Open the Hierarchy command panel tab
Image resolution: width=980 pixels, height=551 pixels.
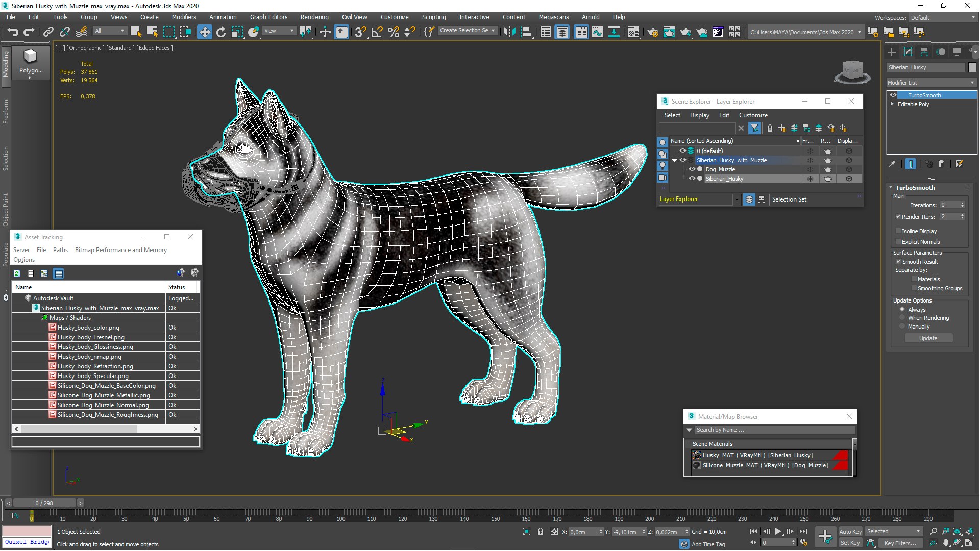click(x=924, y=52)
